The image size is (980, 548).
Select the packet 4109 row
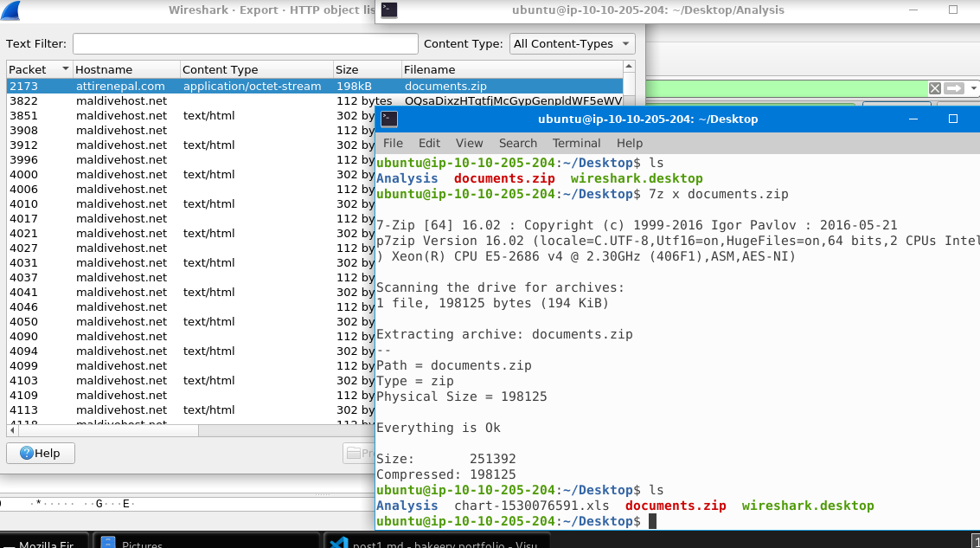click(x=190, y=395)
